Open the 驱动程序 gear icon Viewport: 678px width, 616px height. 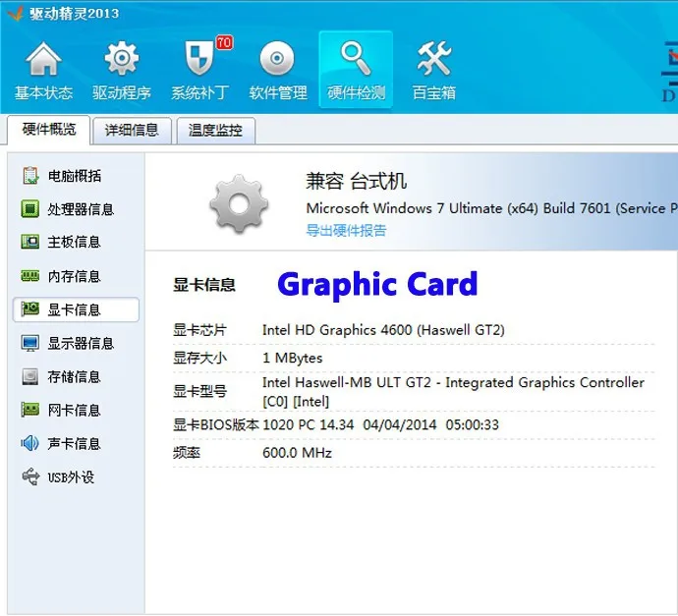click(122, 58)
